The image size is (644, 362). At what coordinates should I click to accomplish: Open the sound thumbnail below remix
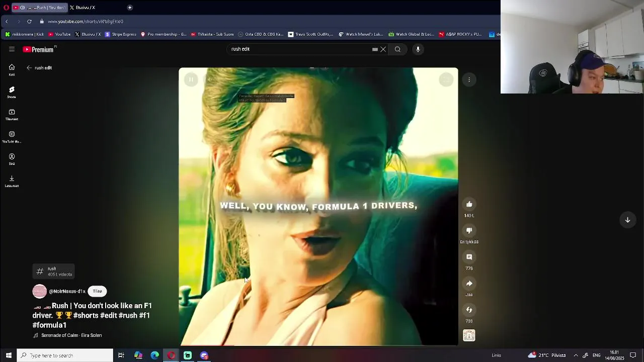pos(469,335)
